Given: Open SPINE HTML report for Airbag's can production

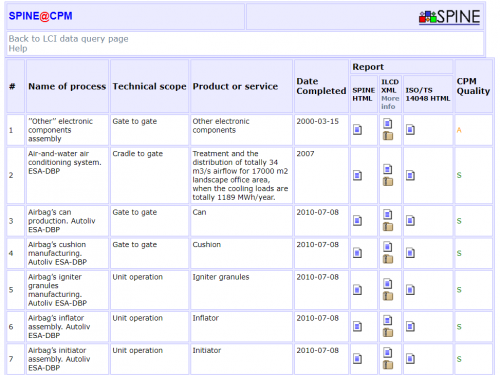Looking at the screenshot, I should click(357, 221).
